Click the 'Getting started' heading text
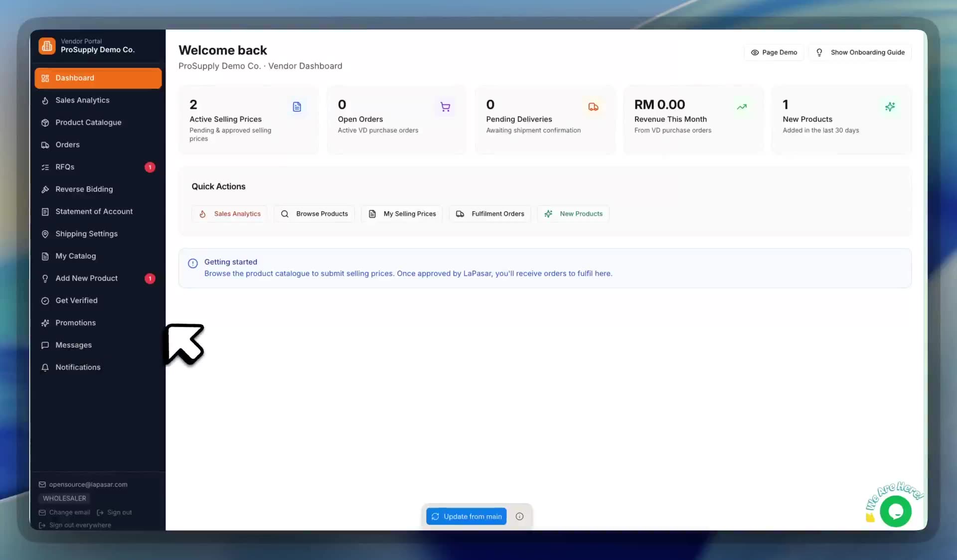Viewport: 957px width, 560px height. (x=231, y=262)
